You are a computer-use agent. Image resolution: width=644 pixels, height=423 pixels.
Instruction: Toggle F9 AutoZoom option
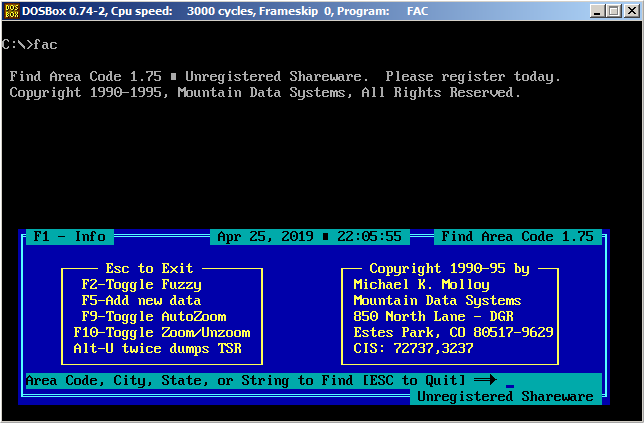153,317
